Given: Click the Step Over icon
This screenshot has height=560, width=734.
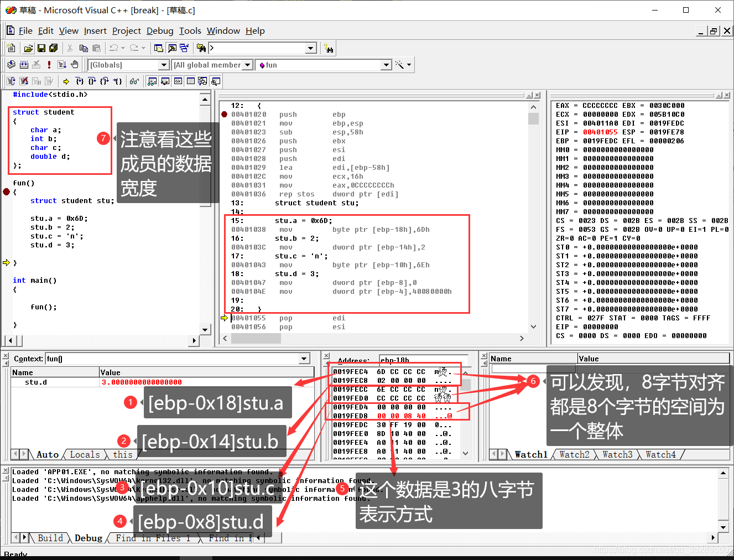Looking at the screenshot, I should (92, 81).
